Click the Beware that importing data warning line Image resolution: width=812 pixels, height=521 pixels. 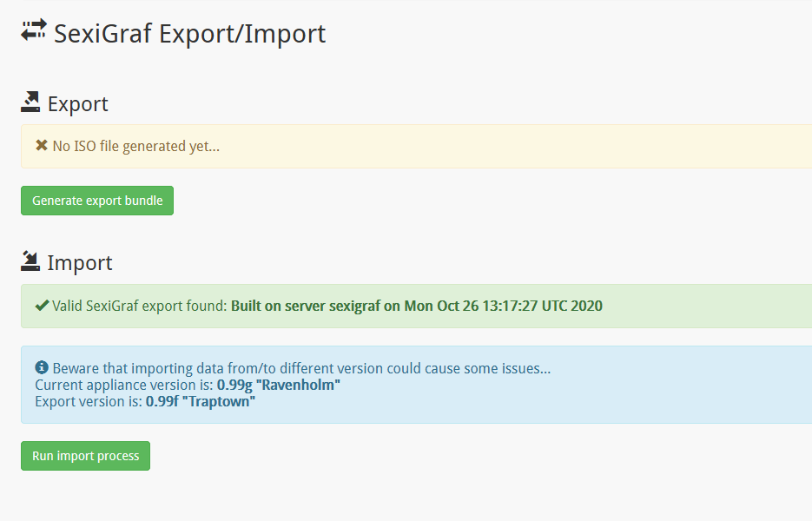tap(301, 368)
